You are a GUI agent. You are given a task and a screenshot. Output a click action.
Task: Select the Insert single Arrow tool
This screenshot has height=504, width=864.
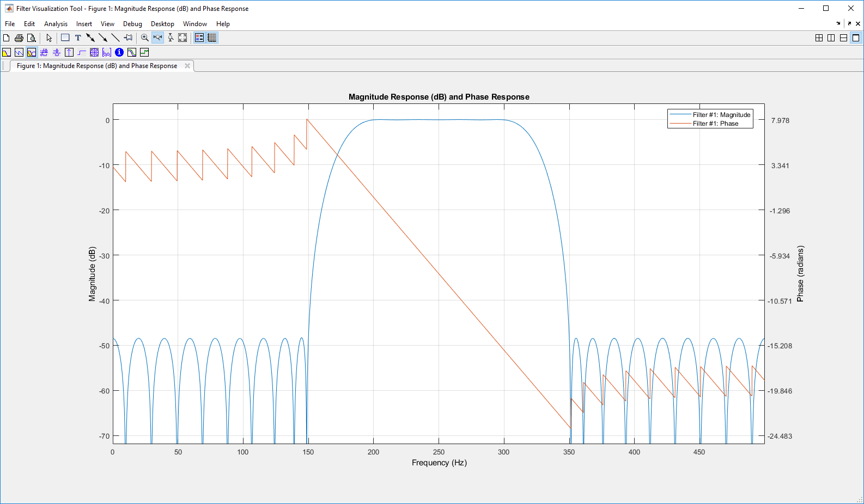103,38
